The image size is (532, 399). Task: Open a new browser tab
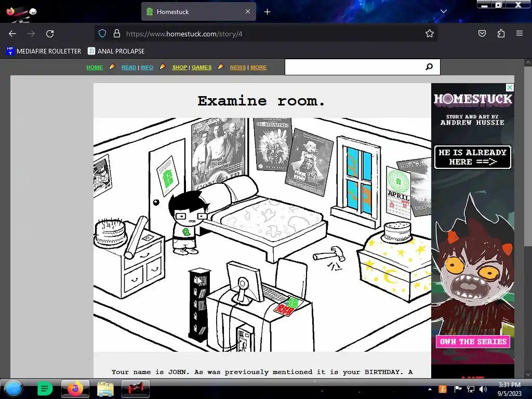pos(268,12)
